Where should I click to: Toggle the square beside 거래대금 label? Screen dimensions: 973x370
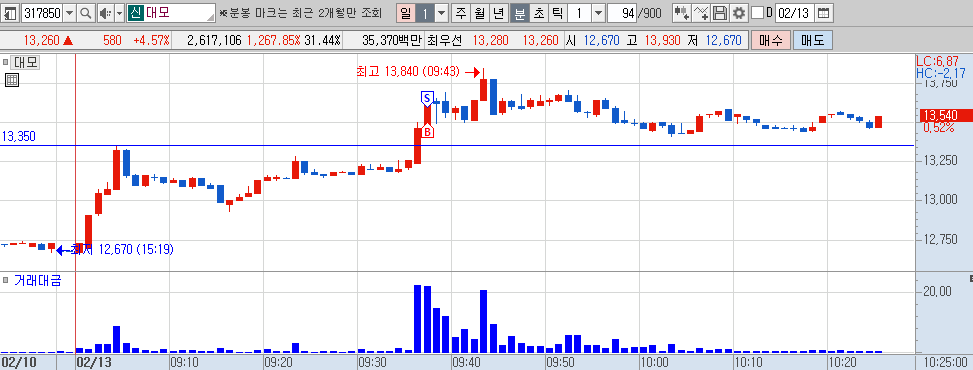coord(6,280)
